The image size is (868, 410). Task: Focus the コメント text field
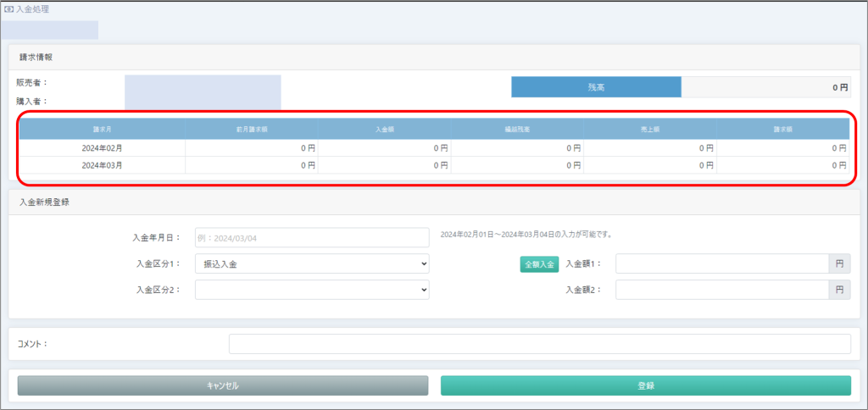click(x=539, y=344)
